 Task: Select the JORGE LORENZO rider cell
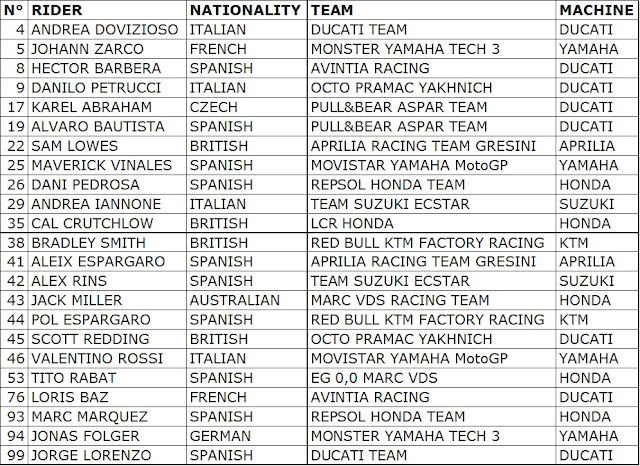[88, 454]
